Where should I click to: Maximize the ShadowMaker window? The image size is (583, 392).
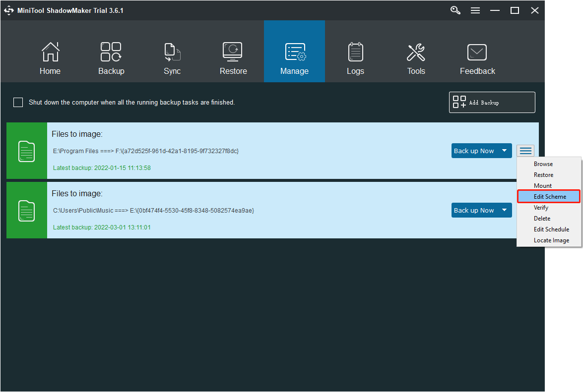click(515, 10)
